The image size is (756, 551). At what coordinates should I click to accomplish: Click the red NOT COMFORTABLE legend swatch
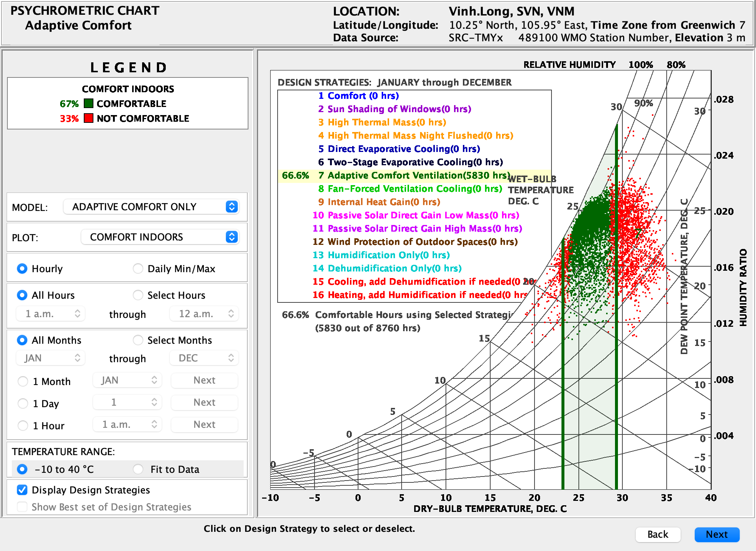(88, 118)
